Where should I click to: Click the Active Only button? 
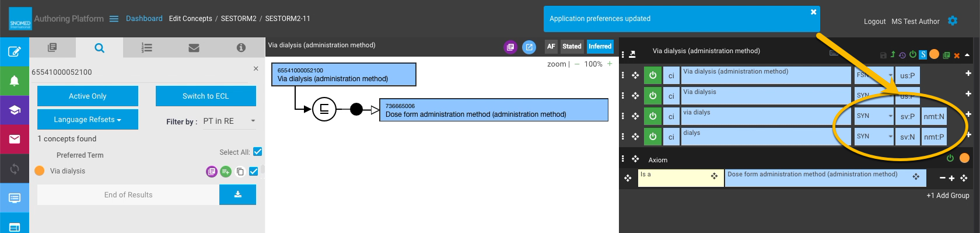(87, 96)
